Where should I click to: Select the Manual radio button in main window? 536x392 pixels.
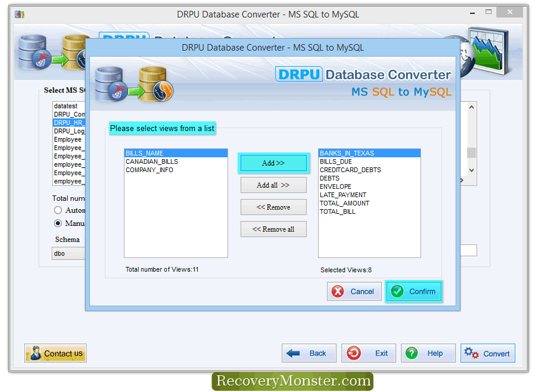point(58,223)
